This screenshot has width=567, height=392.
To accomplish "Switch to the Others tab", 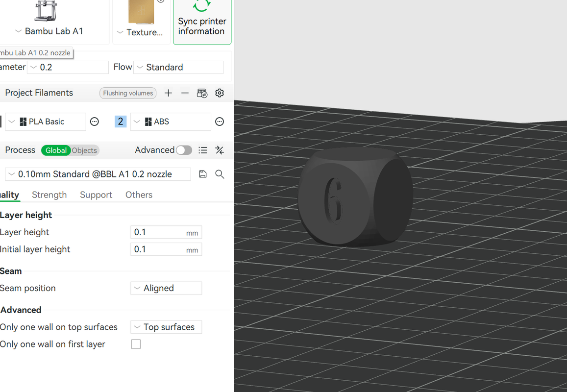I will pos(139,195).
